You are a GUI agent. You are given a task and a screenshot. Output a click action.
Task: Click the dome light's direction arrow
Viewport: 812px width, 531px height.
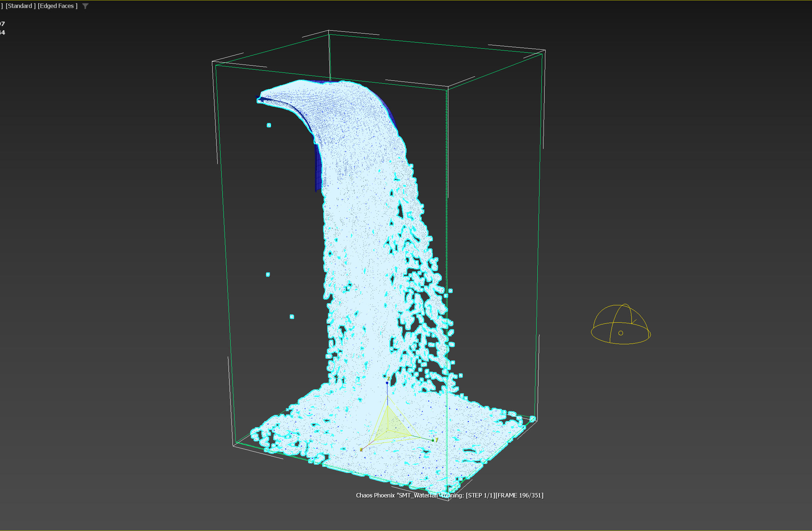634,322
